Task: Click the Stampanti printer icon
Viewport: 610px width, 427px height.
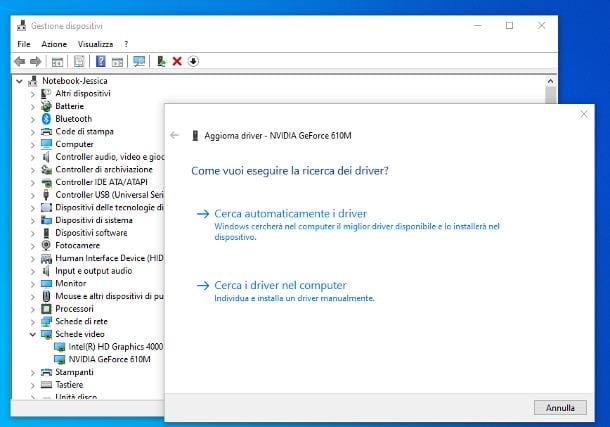Action: (46, 372)
